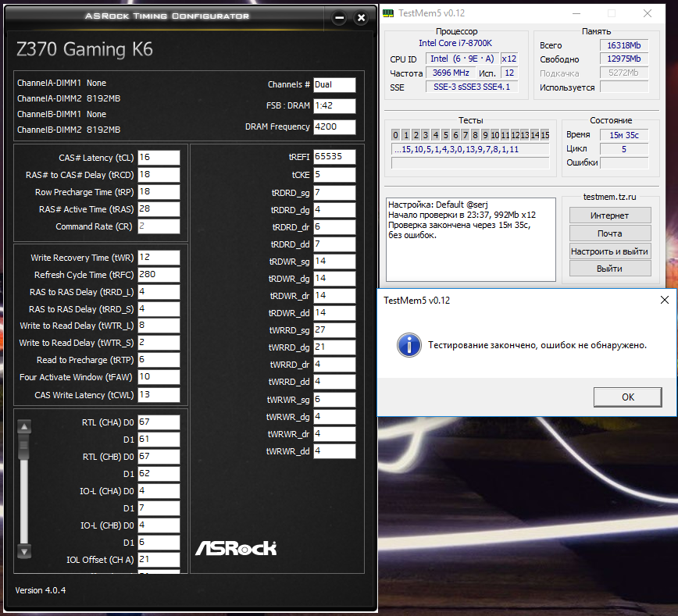The image size is (678, 616).
Task: Click test number 8 box in Тесты
Action: [x=475, y=135]
